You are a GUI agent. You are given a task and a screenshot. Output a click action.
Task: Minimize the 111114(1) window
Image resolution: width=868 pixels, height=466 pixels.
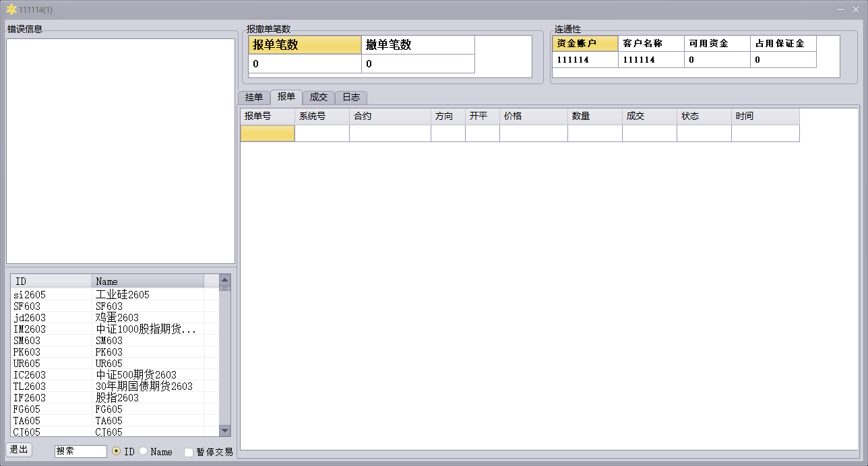point(841,9)
